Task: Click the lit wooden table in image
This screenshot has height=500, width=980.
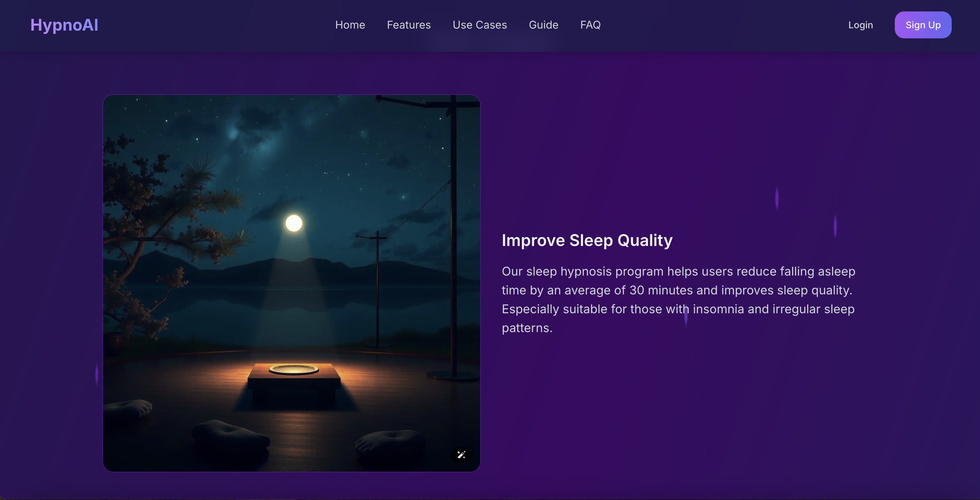Action: tap(294, 384)
